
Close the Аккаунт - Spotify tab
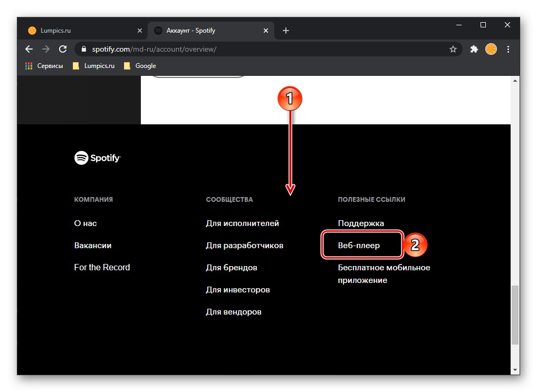[266, 31]
